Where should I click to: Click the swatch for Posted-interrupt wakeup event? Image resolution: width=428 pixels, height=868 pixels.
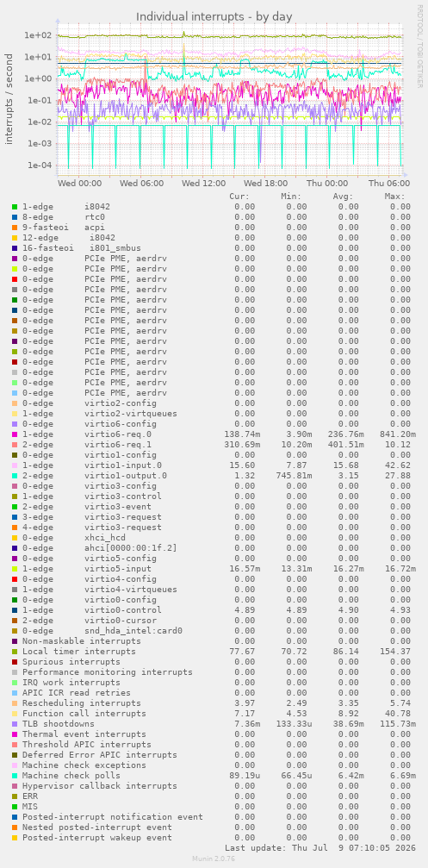point(15,838)
